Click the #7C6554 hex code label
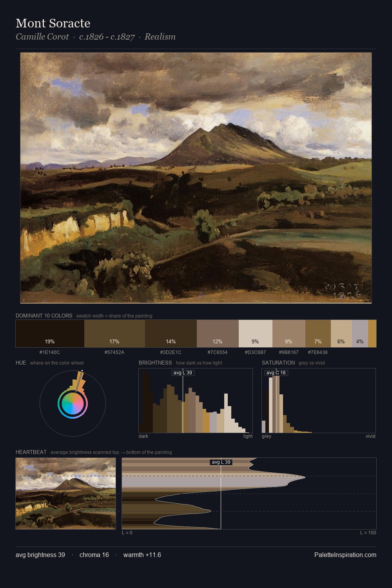The width and height of the screenshot is (392, 588). pyautogui.click(x=218, y=352)
